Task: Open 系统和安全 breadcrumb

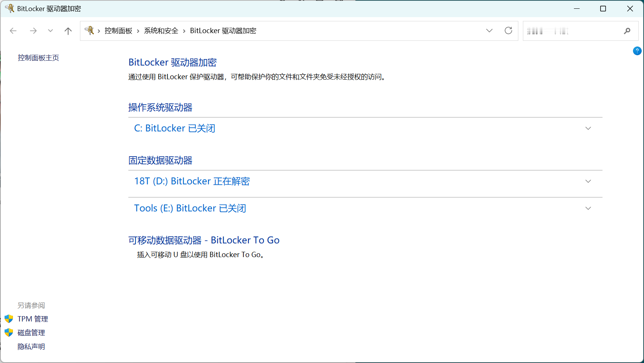Action: tap(161, 31)
